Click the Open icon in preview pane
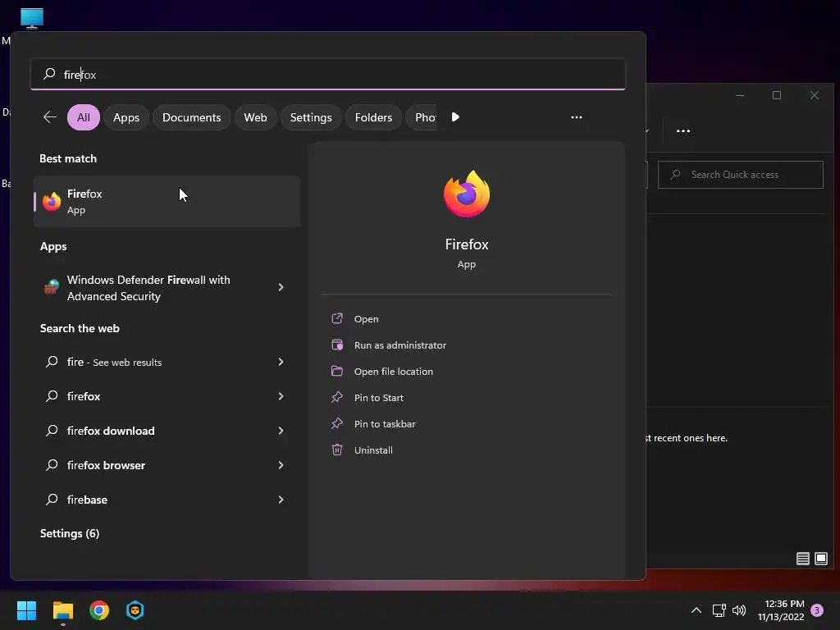 tap(337, 318)
